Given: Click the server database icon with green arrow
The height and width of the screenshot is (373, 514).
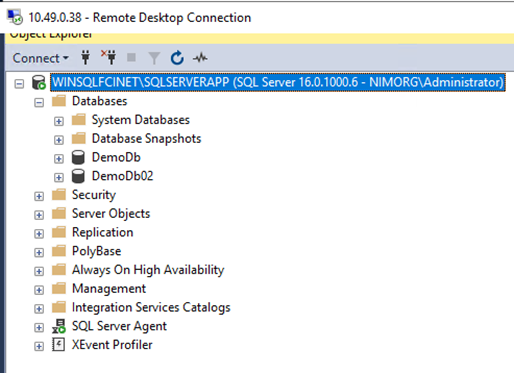Looking at the screenshot, I should [39, 82].
